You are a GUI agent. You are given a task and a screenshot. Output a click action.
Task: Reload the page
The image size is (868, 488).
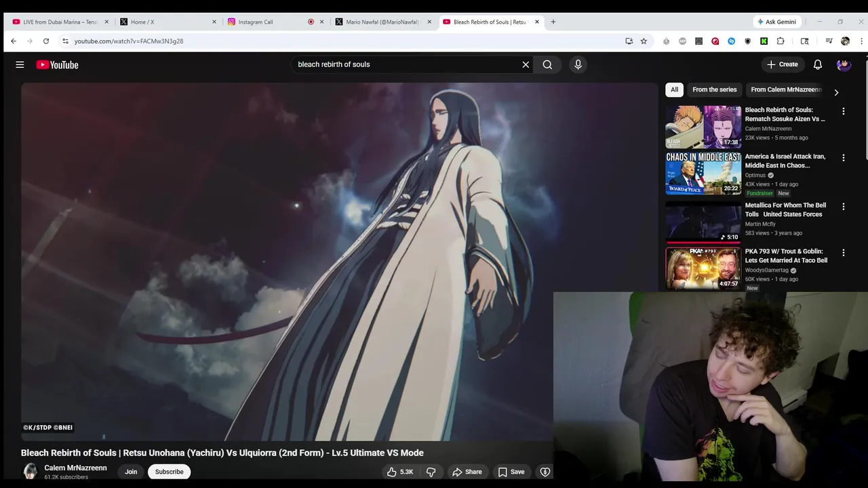pyautogui.click(x=46, y=41)
